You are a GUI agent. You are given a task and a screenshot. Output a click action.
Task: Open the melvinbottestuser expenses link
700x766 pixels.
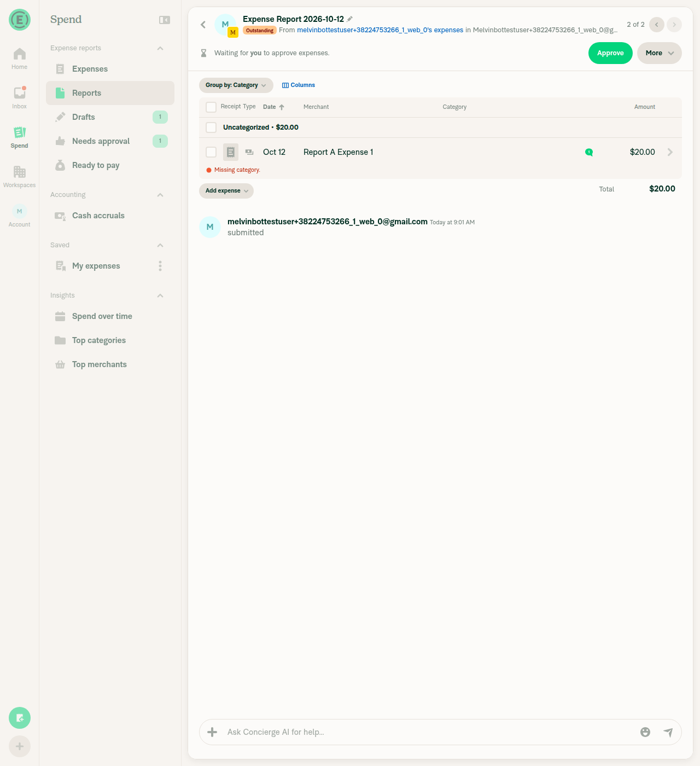(x=380, y=30)
